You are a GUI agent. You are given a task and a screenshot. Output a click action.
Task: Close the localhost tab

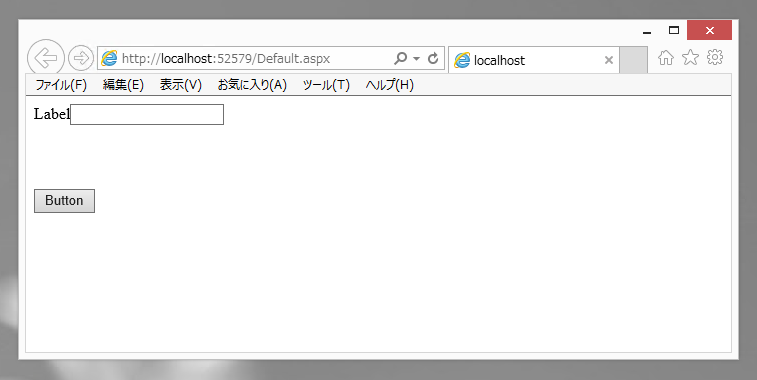pyautogui.click(x=609, y=60)
